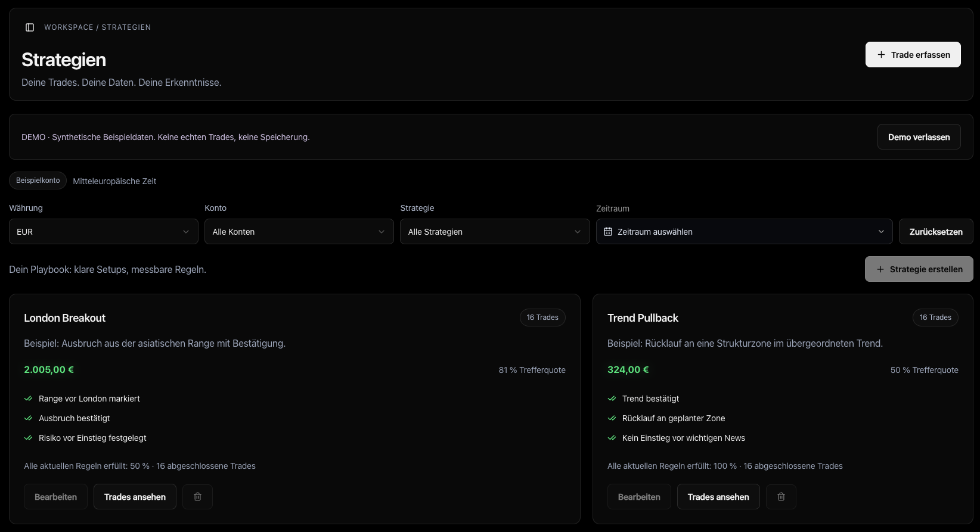Click the calendar icon in Zeitraum field
The height and width of the screenshot is (532, 980).
(608, 232)
